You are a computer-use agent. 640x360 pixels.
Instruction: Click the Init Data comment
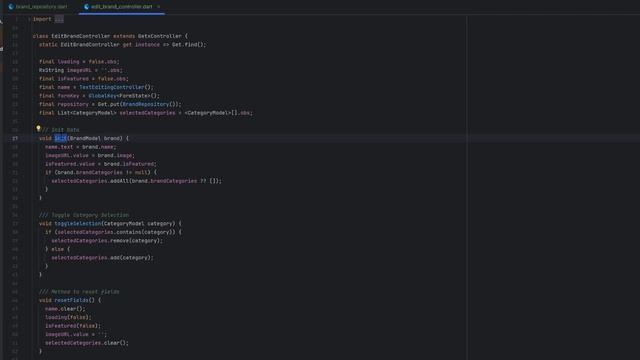click(x=61, y=130)
